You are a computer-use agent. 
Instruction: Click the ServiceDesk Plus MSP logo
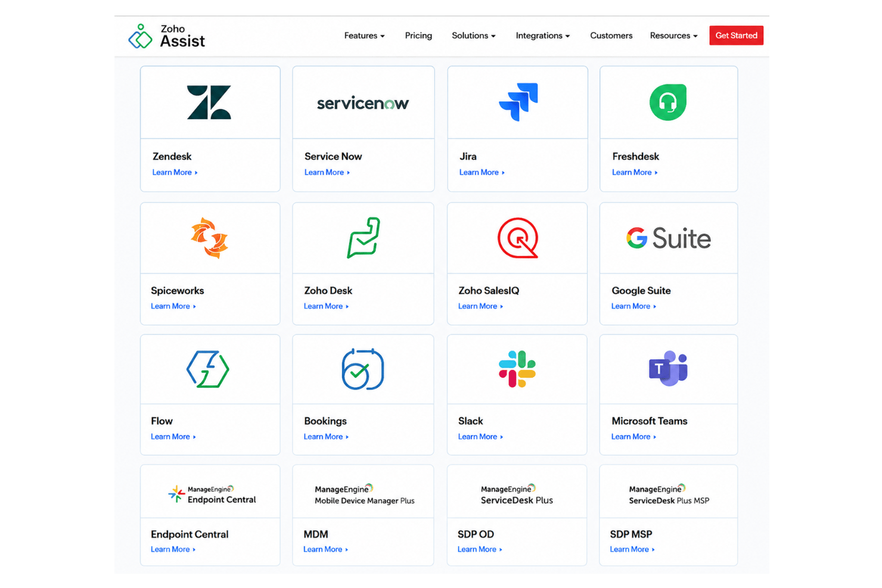click(x=669, y=494)
